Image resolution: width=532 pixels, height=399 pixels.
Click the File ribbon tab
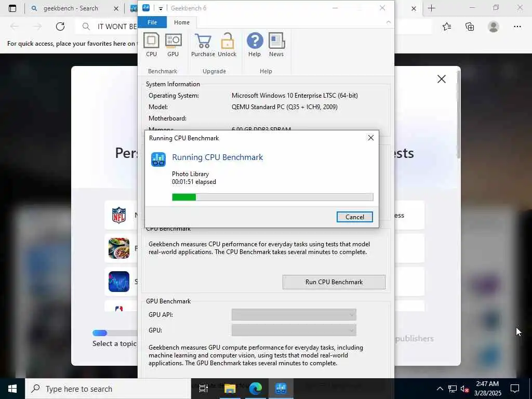[x=152, y=22]
